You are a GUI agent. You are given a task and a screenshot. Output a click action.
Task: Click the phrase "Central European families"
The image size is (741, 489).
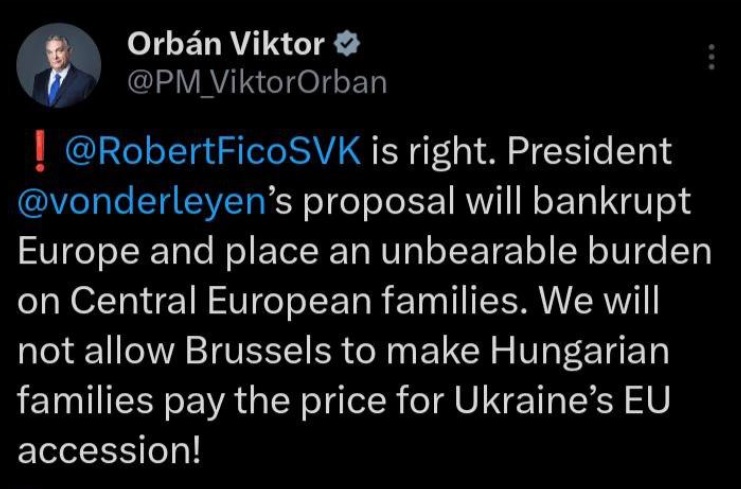click(294, 303)
